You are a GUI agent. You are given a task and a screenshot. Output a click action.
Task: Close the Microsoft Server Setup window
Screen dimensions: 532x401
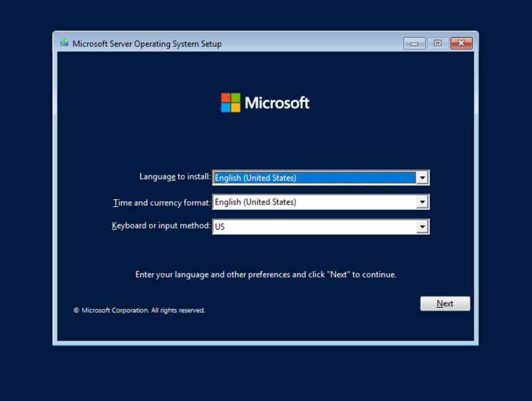(461, 43)
